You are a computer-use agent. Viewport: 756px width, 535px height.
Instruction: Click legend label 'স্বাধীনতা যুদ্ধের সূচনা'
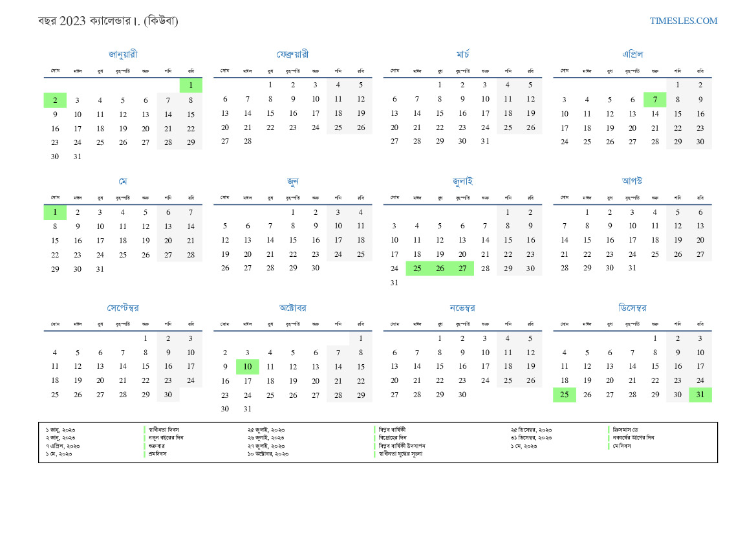400,454
